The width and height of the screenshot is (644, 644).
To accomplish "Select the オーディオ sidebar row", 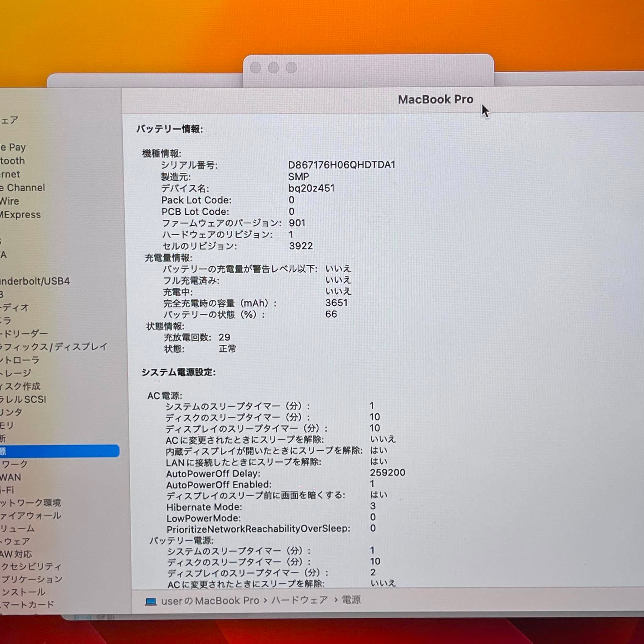I will pyautogui.click(x=15, y=307).
